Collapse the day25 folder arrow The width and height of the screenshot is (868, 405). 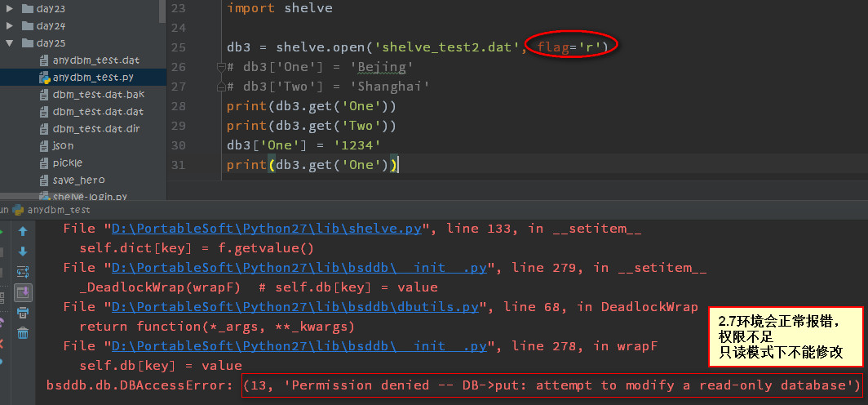click(10, 42)
